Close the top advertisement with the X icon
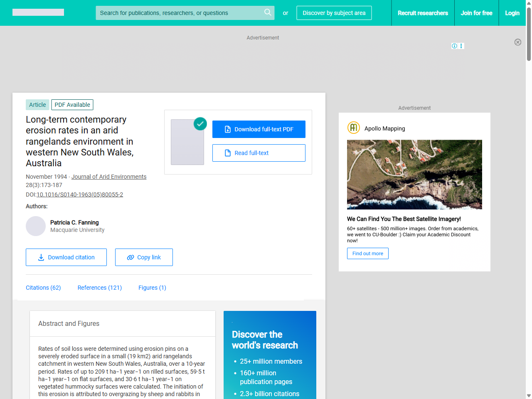532x399 pixels. (x=518, y=42)
